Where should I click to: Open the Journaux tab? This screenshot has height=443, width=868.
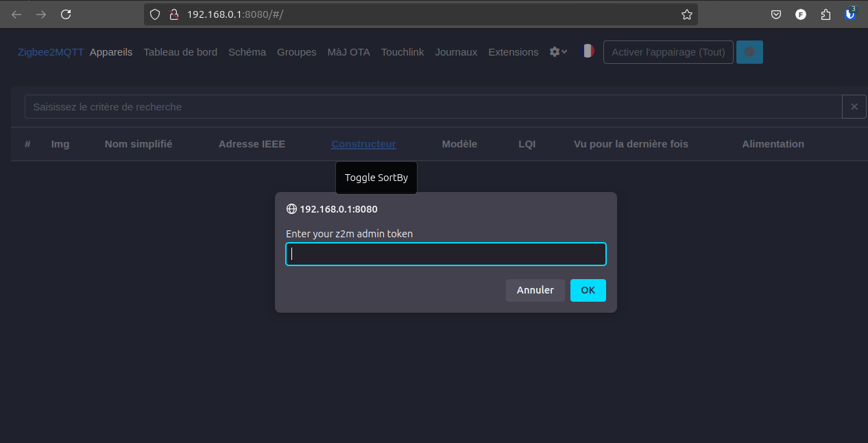point(456,52)
